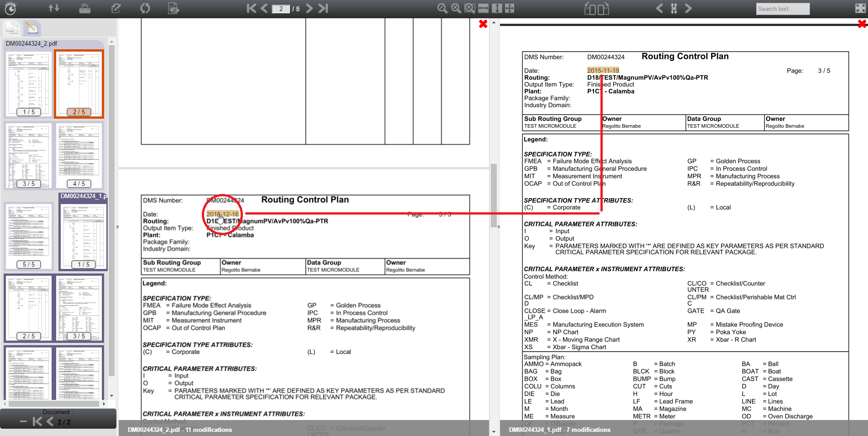This screenshot has height=436, width=868.
Task: Toggle full screen mode icon
Action: (860, 8)
